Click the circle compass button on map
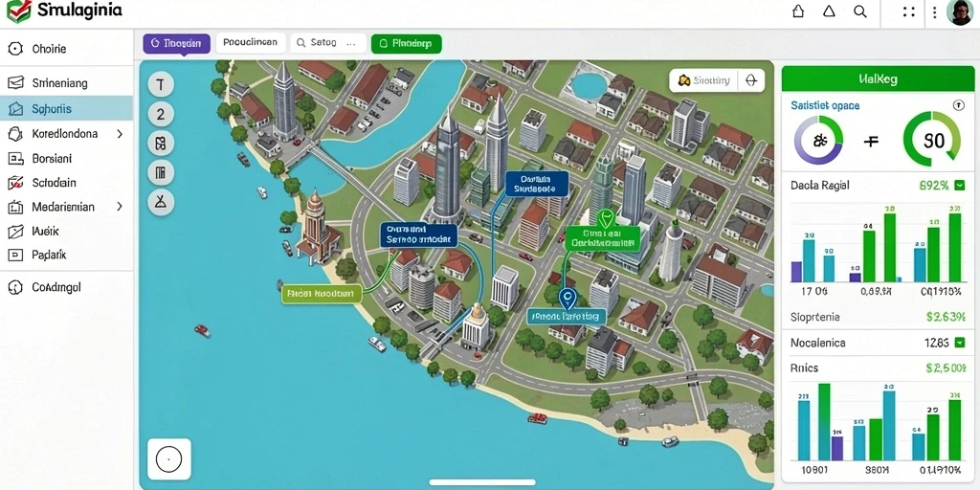Viewport: 980px width, 490px height. pyautogui.click(x=168, y=459)
